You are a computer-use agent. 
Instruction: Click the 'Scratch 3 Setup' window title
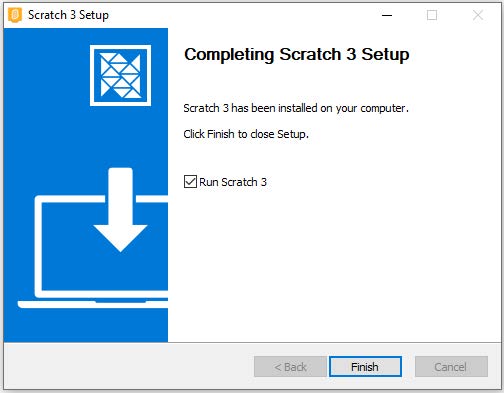pyautogui.click(x=68, y=15)
